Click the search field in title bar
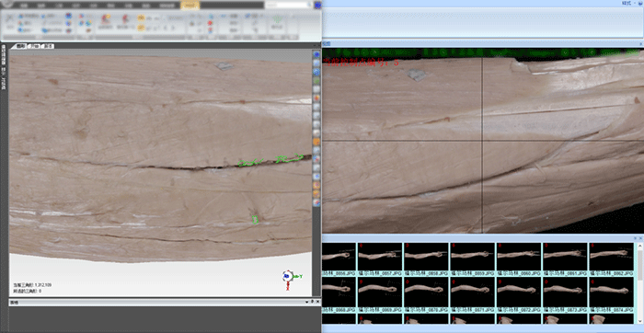This screenshot has height=333, width=644. [289, 5]
